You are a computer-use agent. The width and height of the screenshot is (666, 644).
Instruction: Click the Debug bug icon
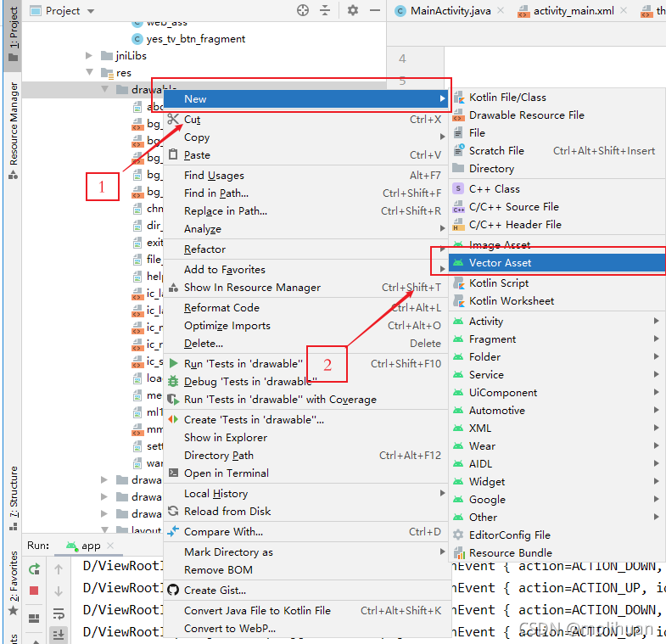pos(173,381)
